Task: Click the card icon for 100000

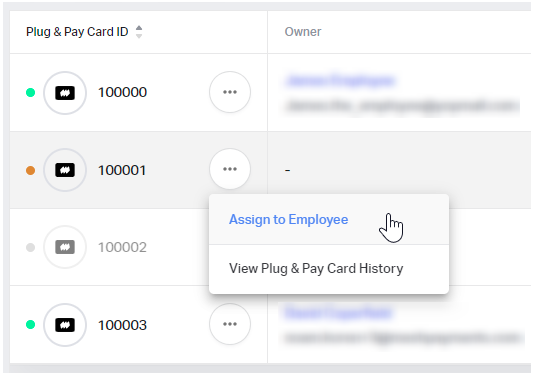Action: (65, 93)
